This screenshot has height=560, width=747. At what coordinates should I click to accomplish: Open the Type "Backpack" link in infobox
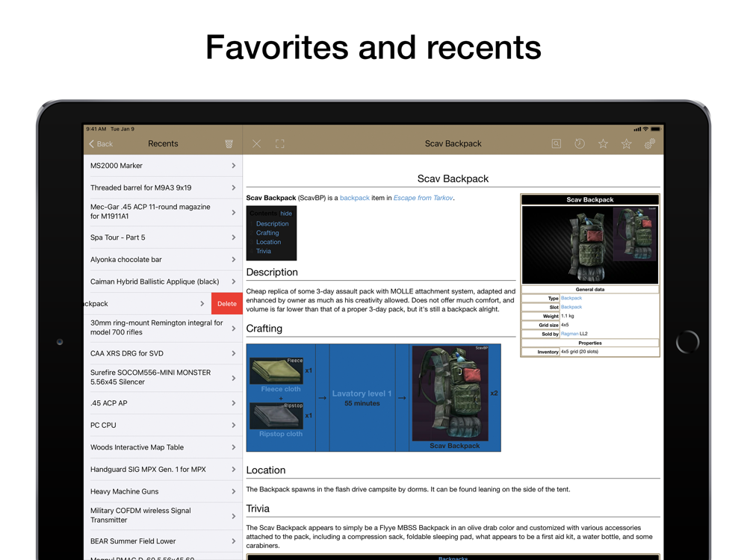coord(571,298)
